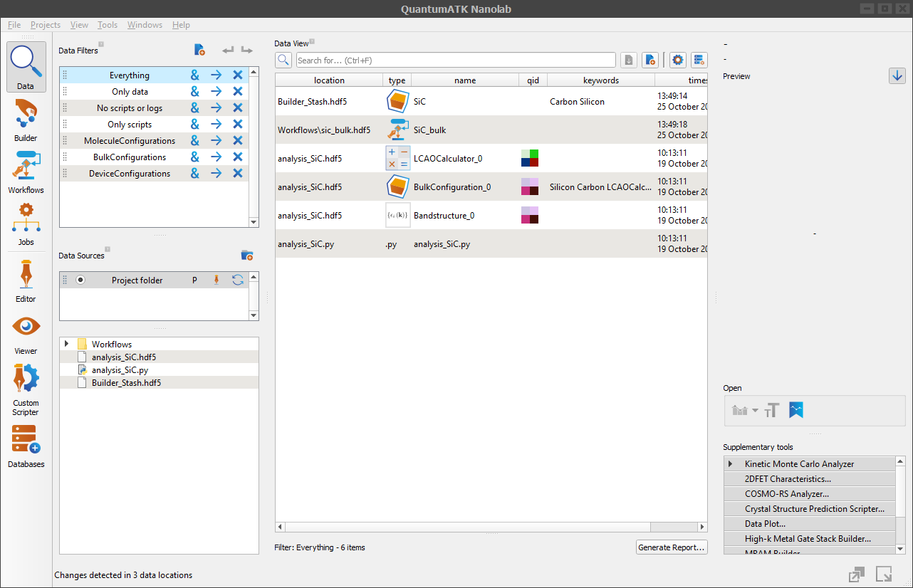Image resolution: width=913 pixels, height=588 pixels.
Task: Click qid color swatch of Bandstructure_0
Action: pos(530,215)
